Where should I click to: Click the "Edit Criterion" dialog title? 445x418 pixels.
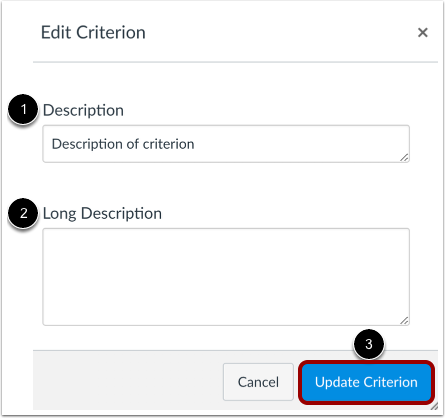point(93,33)
